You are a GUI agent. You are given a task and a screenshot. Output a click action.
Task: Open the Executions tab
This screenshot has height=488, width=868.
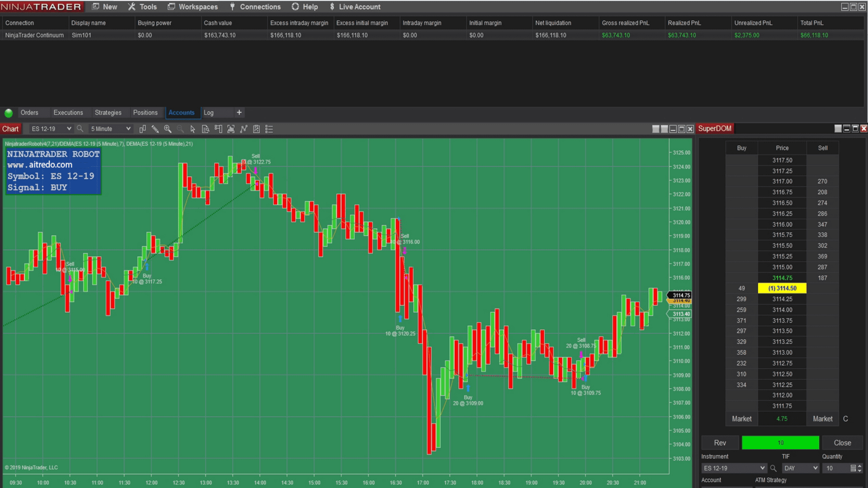(67, 113)
